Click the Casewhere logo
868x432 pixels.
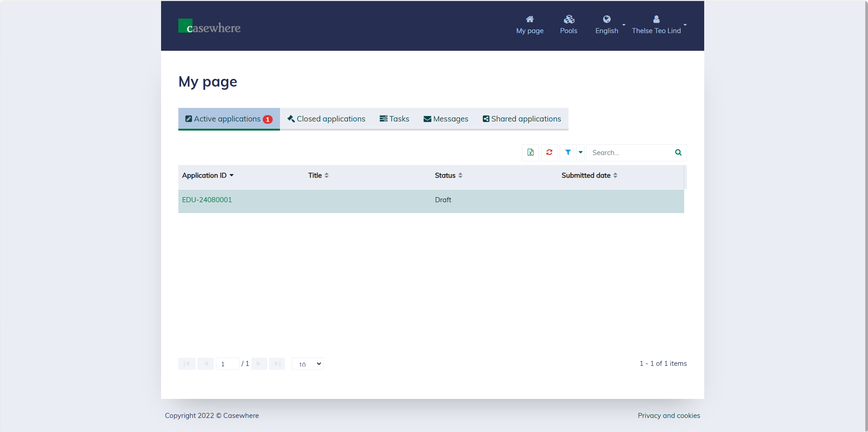(209, 27)
